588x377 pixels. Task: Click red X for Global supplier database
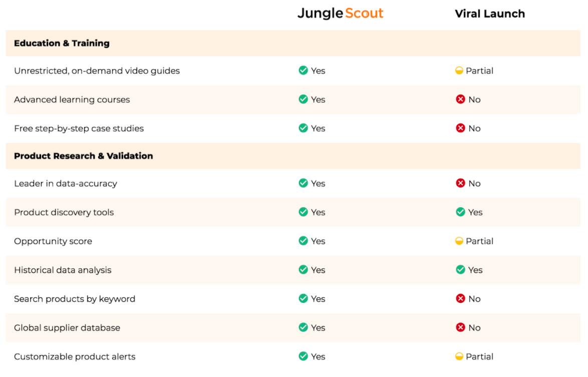click(460, 327)
